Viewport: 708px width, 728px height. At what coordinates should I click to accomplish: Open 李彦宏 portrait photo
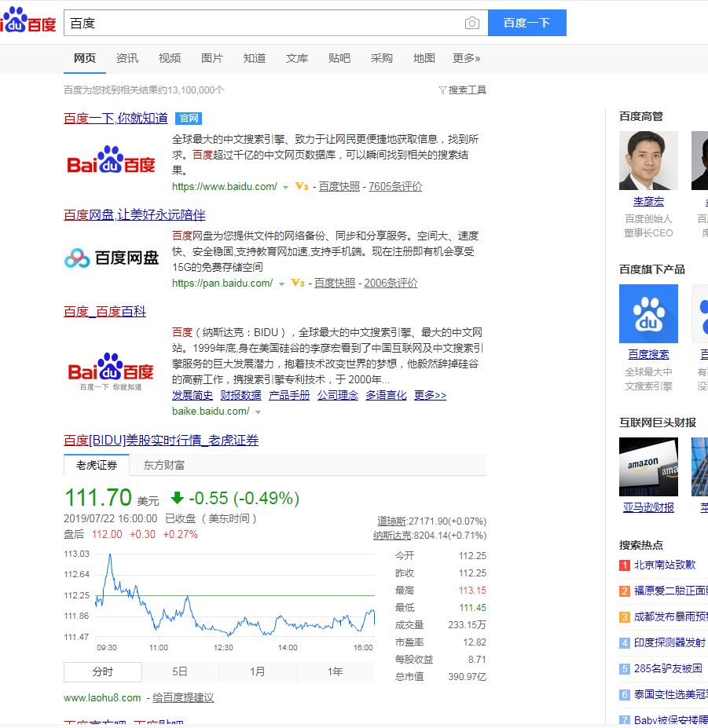(648, 161)
